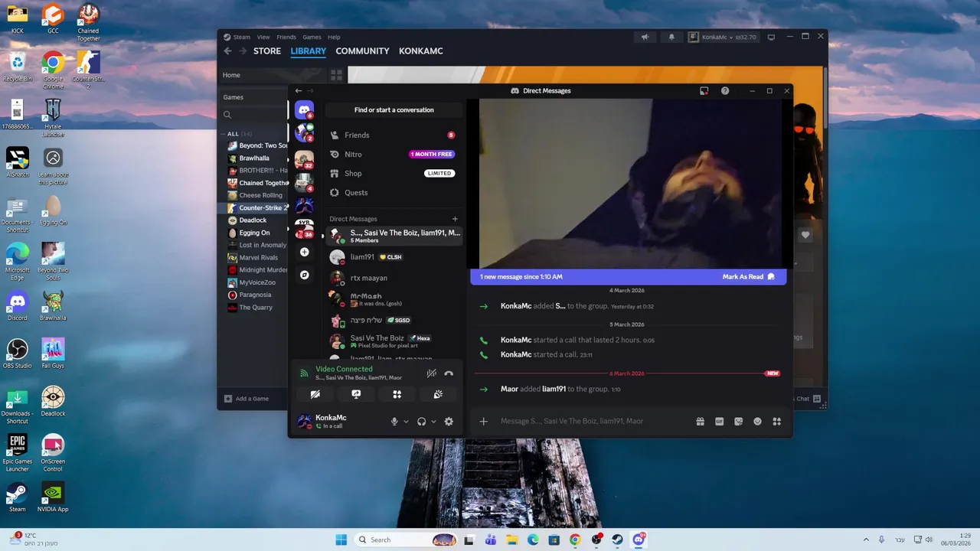Select the 5 Members group conversation
This screenshot has height=551, width=980.
(394, 236)
